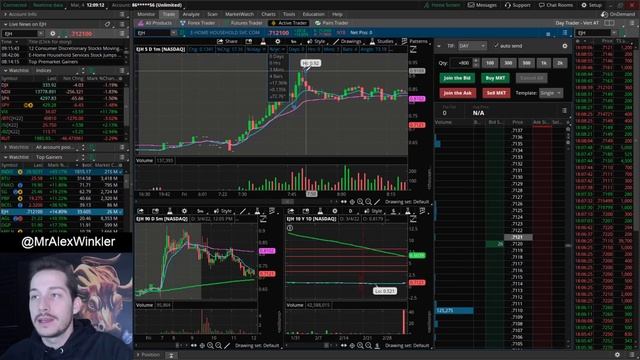Set quantity to 100
Viewport: 640px width, 360px height.
(x=490, y=63)
